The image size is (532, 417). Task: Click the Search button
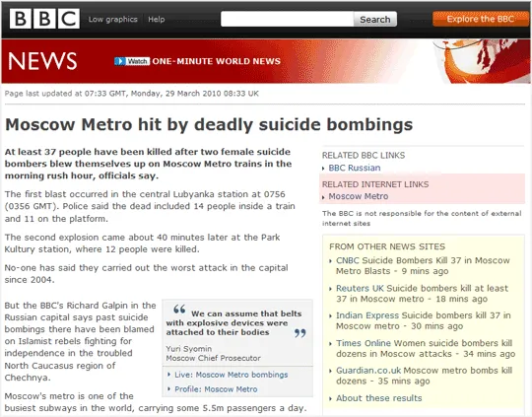tap(375, 19)
